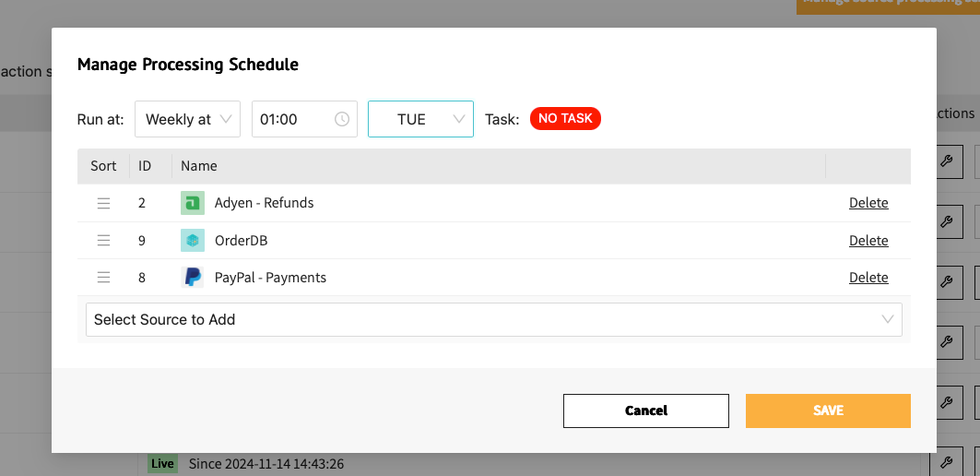Click the red NO TASK badge
This screenshot has width=980, height=476.
click(x=565, y=118)
